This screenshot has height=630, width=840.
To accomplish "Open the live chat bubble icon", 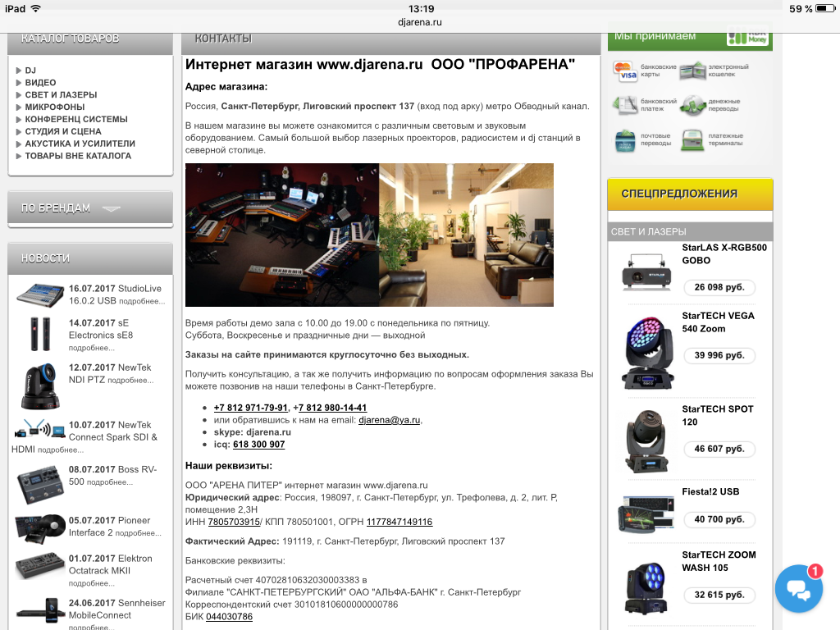I will point(798,587).
